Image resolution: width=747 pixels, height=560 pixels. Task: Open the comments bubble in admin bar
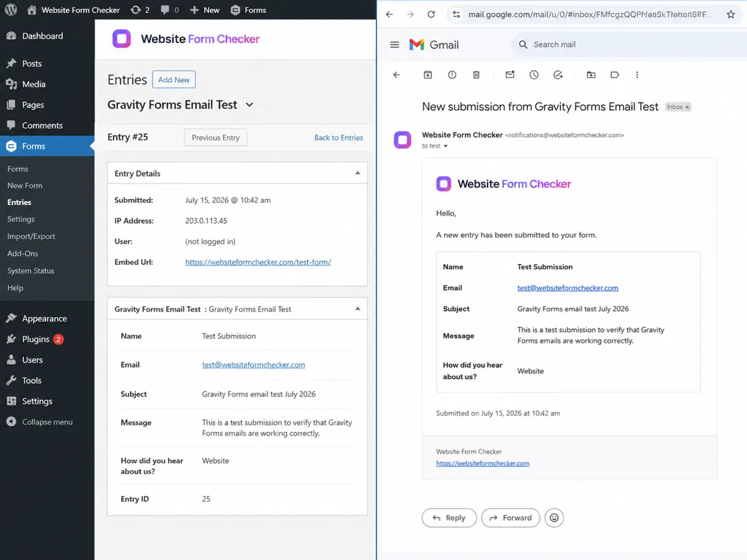point(170,10)
